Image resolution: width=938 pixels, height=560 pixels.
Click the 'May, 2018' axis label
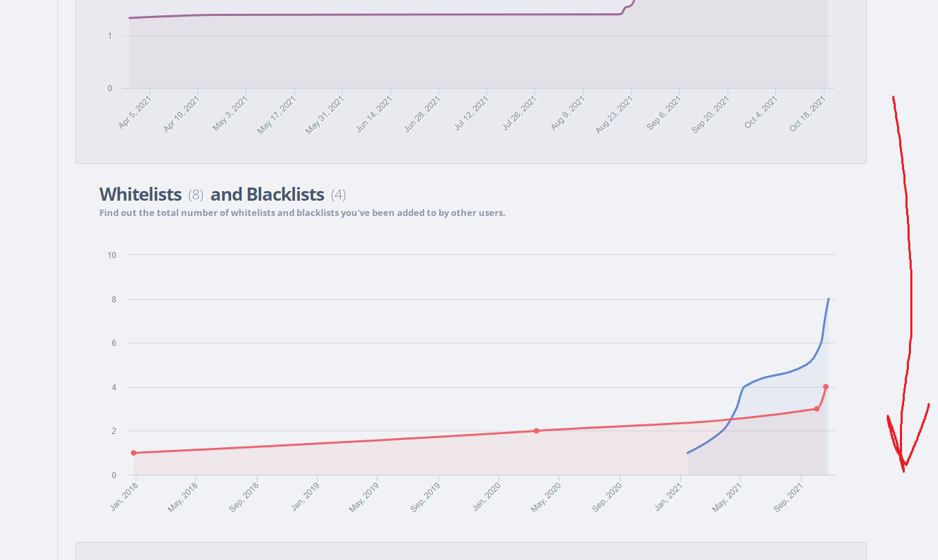pyautogui.click(x=184, y=496)
